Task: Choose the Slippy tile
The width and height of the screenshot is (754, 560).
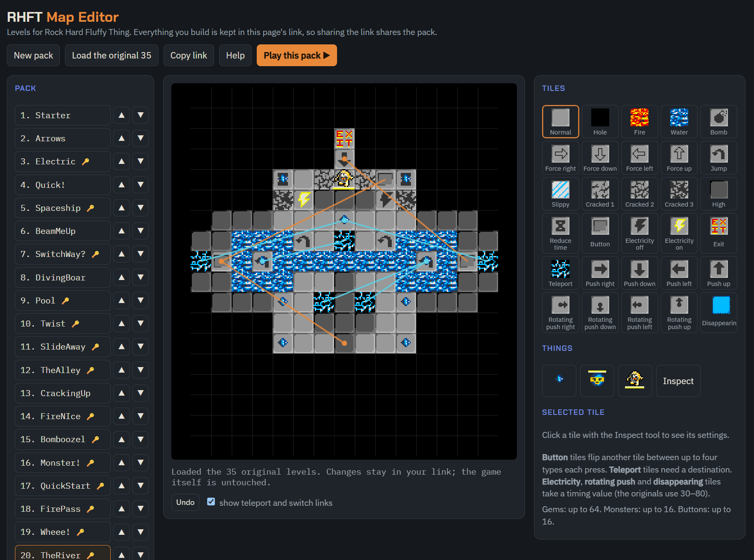Action: (560, 194)
